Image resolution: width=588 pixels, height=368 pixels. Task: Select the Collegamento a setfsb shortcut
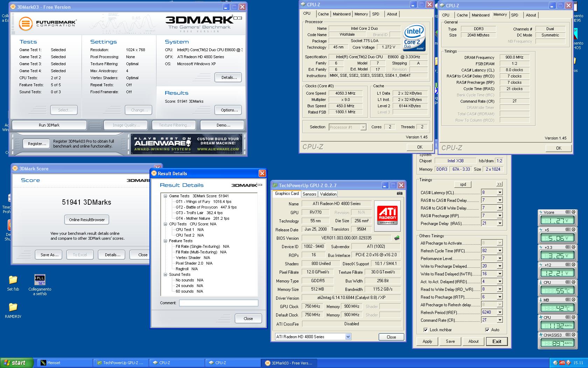[40, 285]
